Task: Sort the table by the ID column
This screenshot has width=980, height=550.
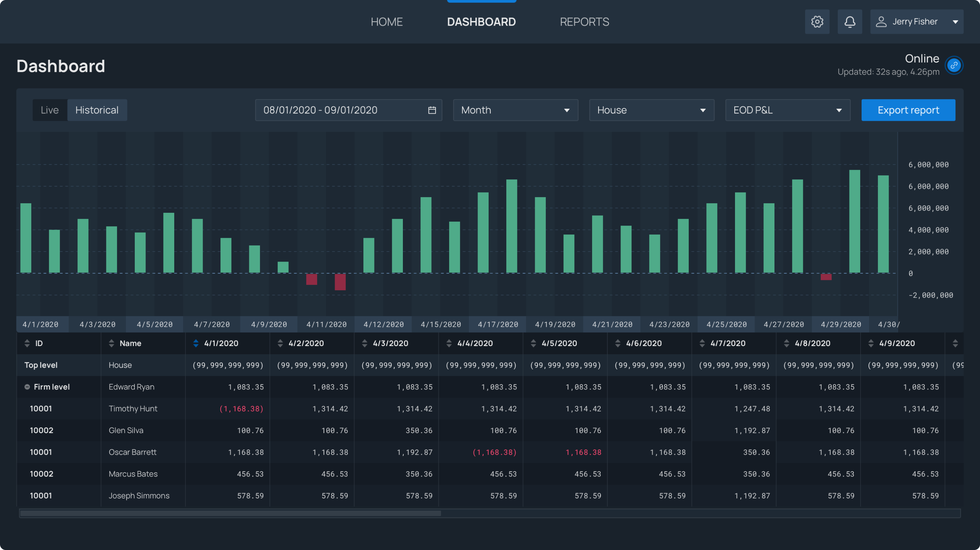Action: (x=27, y=343)
